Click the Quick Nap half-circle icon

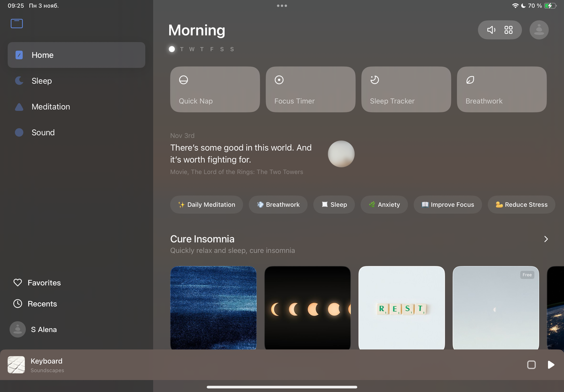pos(184,80)
